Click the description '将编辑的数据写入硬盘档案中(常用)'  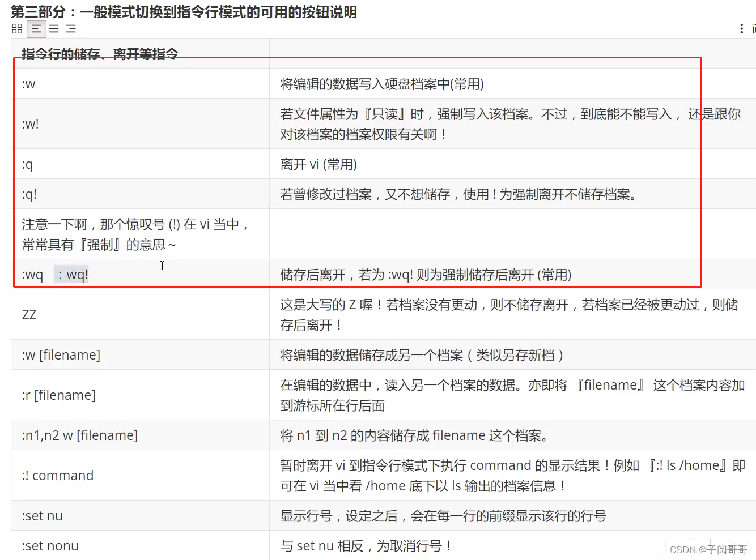click(x=382, y=84)
